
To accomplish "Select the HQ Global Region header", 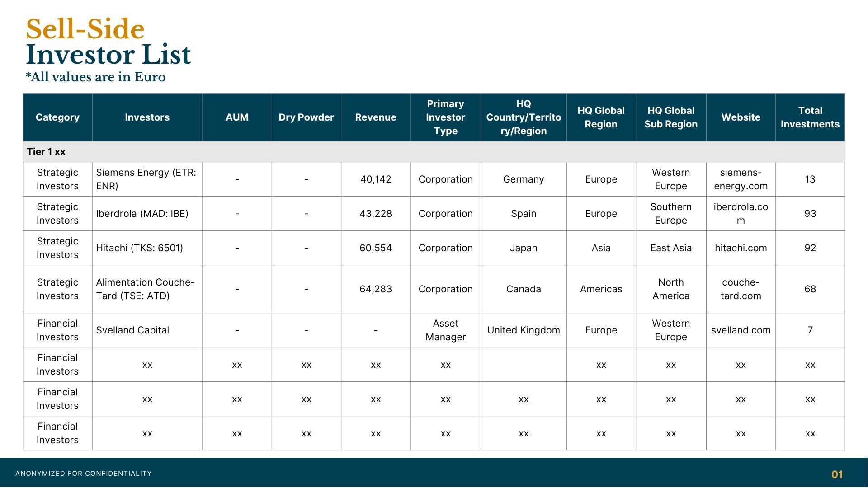I will [601, 117].
